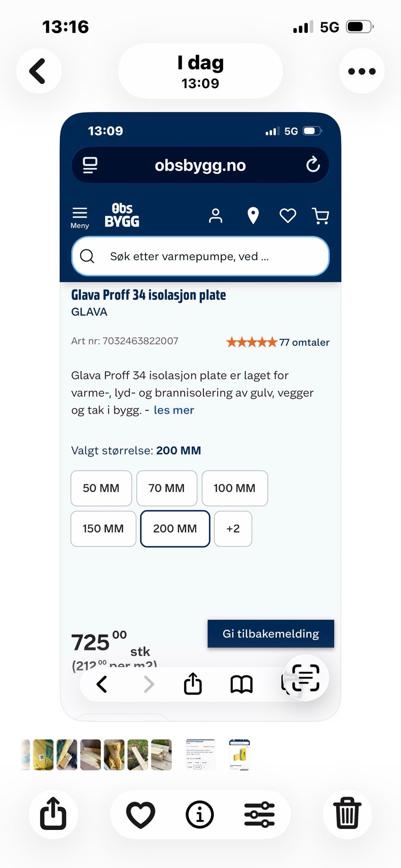Tap the 'les mer' link
This screenshot has height=868, width=401.
(174, 410)
